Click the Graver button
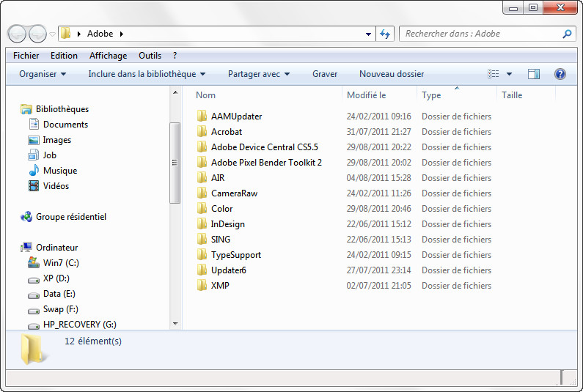This screenshot has height=392, width=583. [325, 74]
